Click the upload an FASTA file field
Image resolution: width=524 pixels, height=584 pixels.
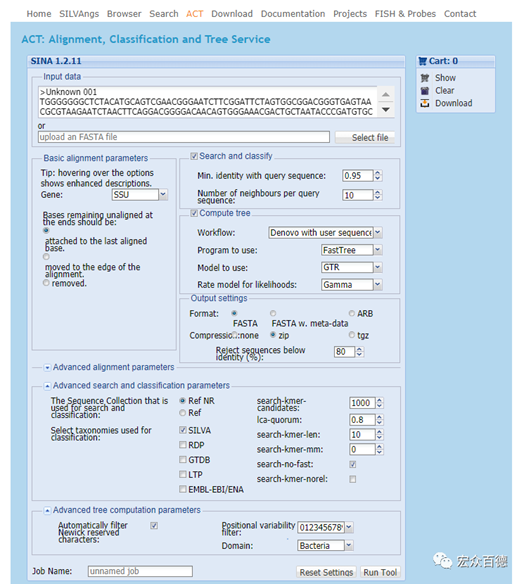pos(184,137)
